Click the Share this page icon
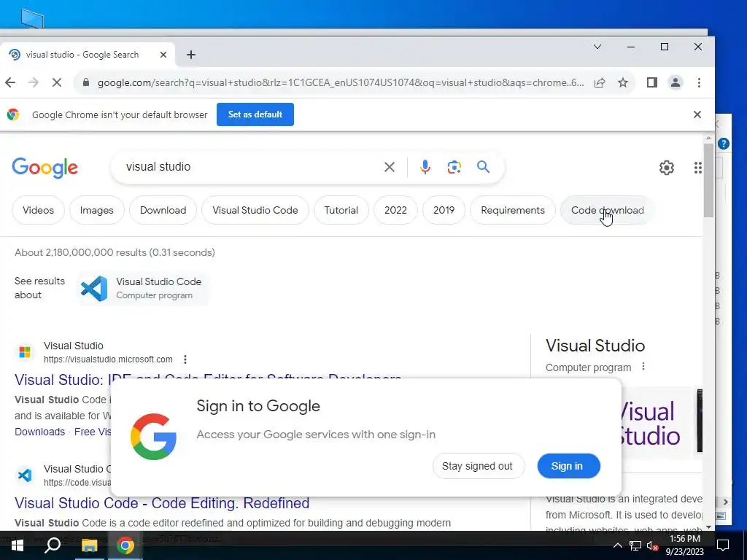The height and width of the screenshot is (560, 747). (600, 82)
